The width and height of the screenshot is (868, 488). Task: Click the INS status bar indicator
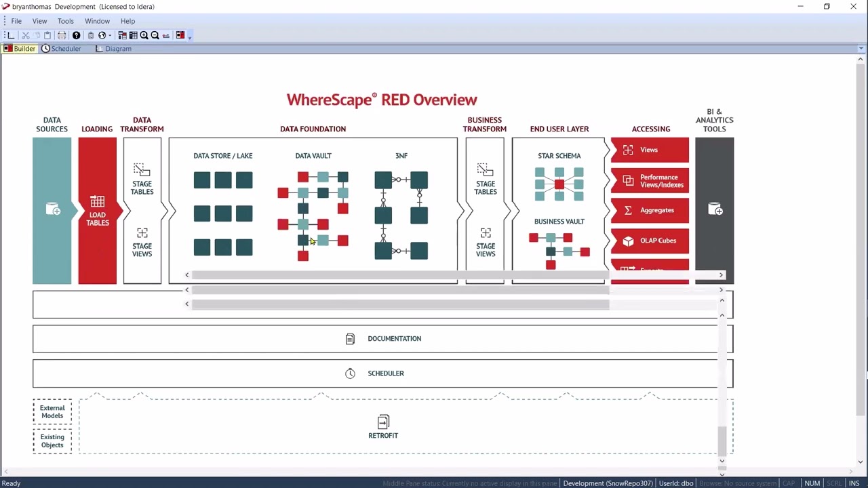[854, 483]
